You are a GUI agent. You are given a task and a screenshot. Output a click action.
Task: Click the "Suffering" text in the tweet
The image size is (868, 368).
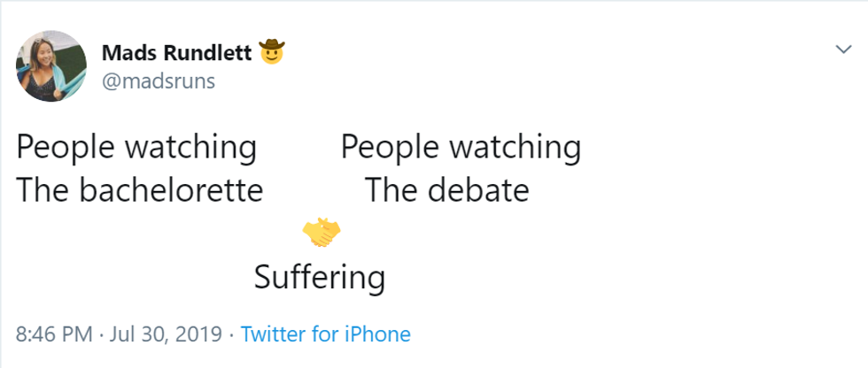(x=320, y=277)
